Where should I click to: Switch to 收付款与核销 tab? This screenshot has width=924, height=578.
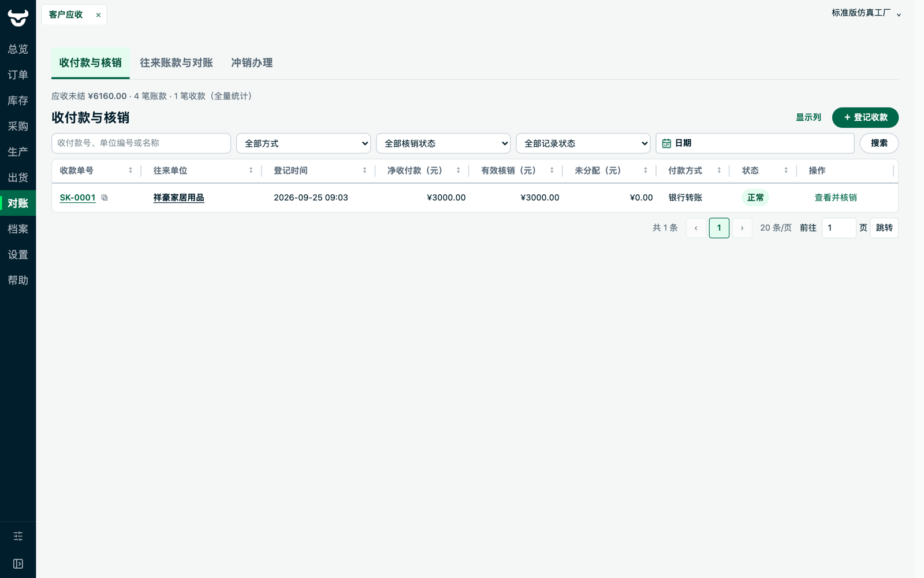(90, 63)
